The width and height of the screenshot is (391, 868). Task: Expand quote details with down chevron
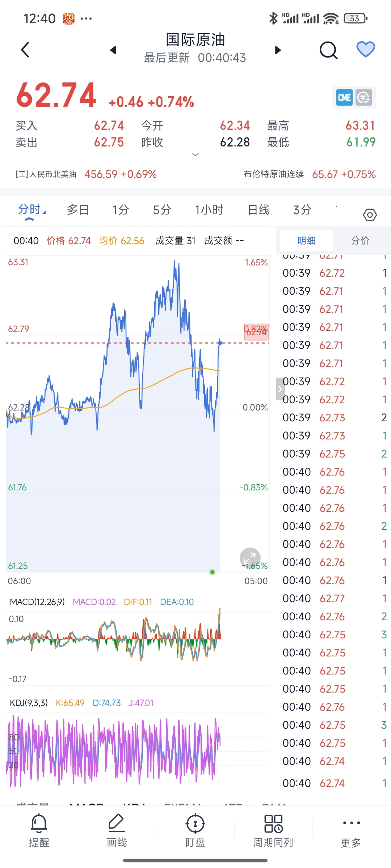click(195, 155)
